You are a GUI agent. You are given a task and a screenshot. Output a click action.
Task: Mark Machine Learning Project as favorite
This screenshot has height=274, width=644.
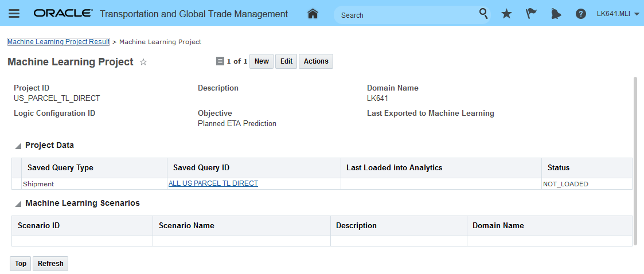pyautogui.click(x=143, y=62)
